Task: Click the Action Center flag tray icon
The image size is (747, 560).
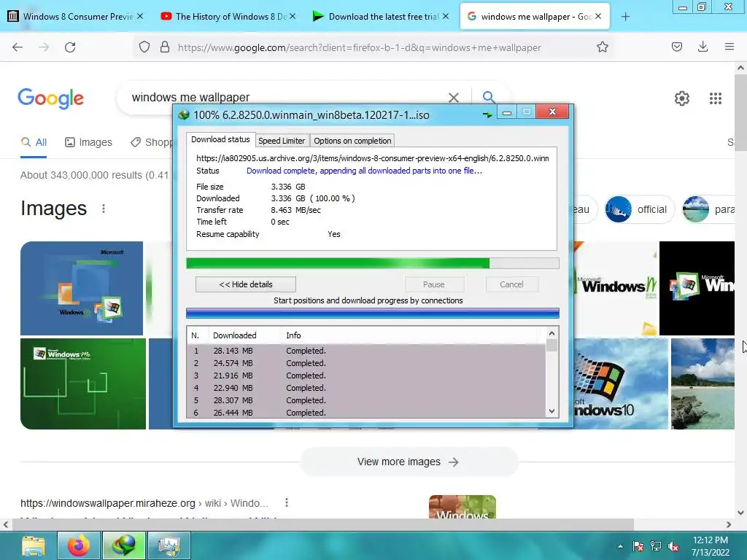Action: (638, 546)
